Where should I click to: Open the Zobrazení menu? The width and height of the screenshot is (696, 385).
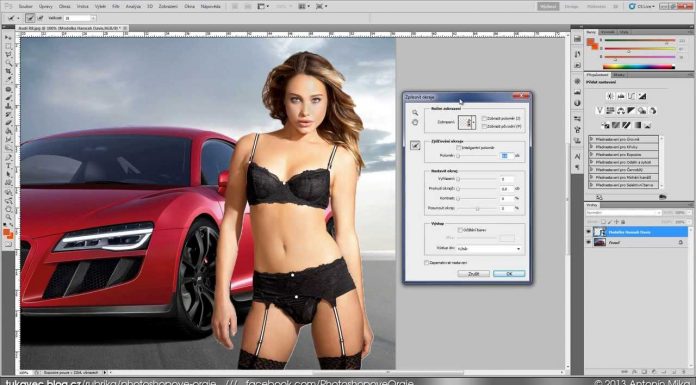click(168, 7)
